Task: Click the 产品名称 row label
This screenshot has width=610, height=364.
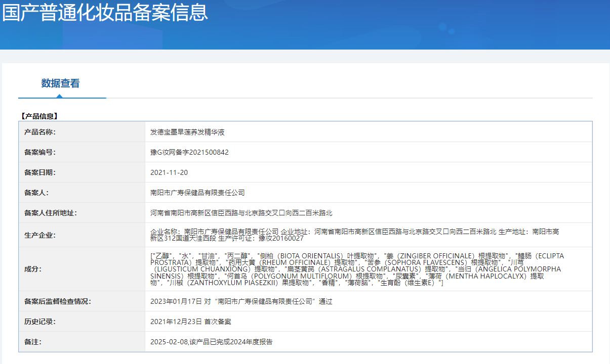Action: (x=40, y=132)
